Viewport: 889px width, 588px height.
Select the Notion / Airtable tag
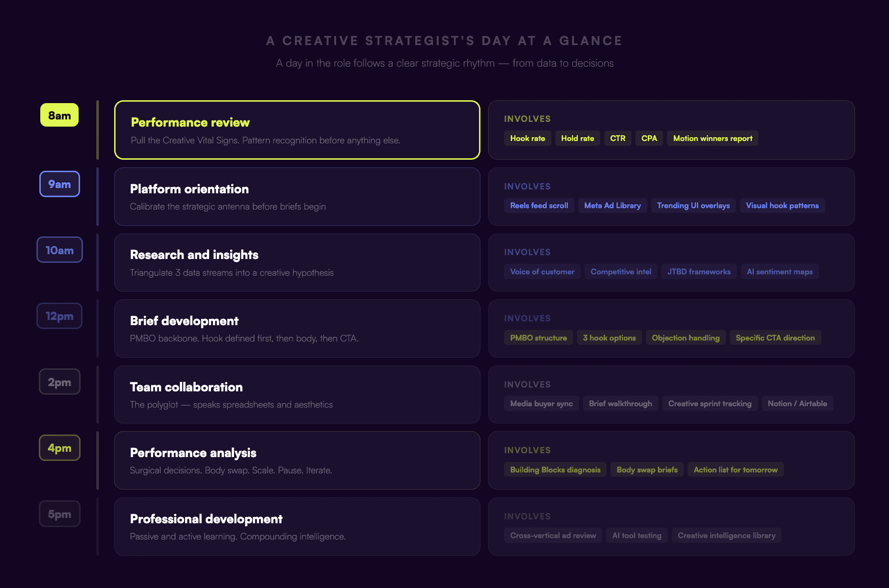point(797,404)
